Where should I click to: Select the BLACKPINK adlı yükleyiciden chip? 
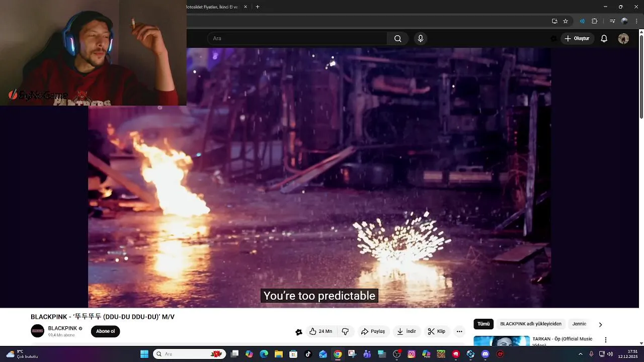[531, 324]
